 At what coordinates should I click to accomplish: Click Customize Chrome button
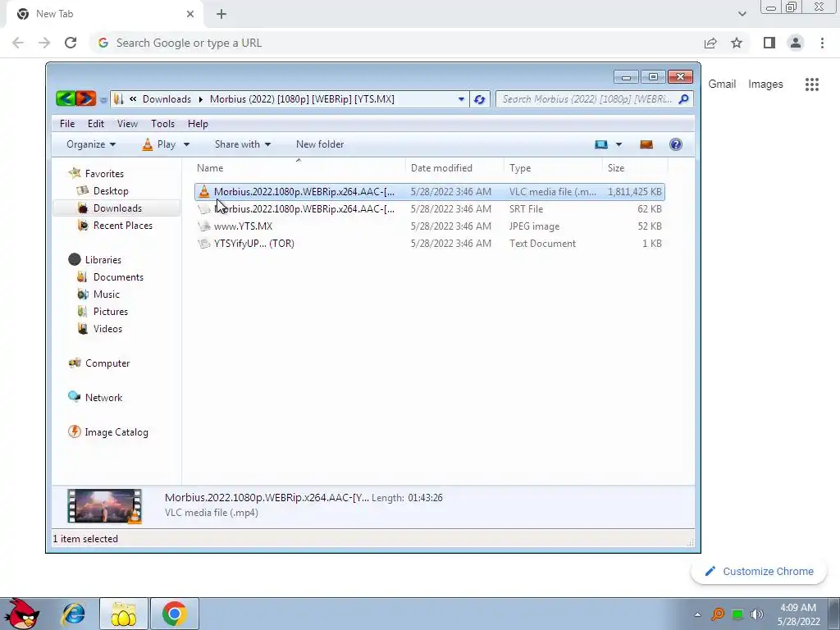click(x=759, y=571)
